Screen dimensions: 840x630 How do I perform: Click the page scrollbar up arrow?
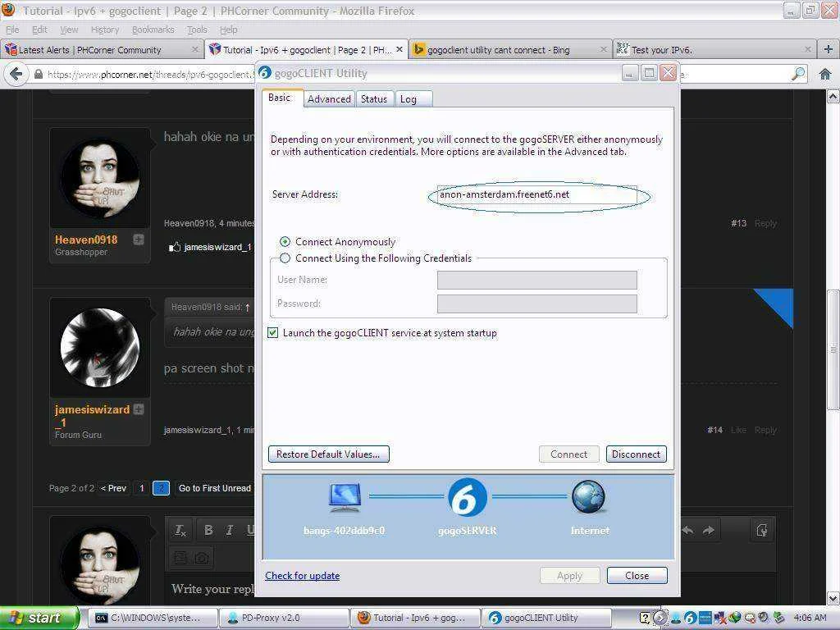pos(833,97)
